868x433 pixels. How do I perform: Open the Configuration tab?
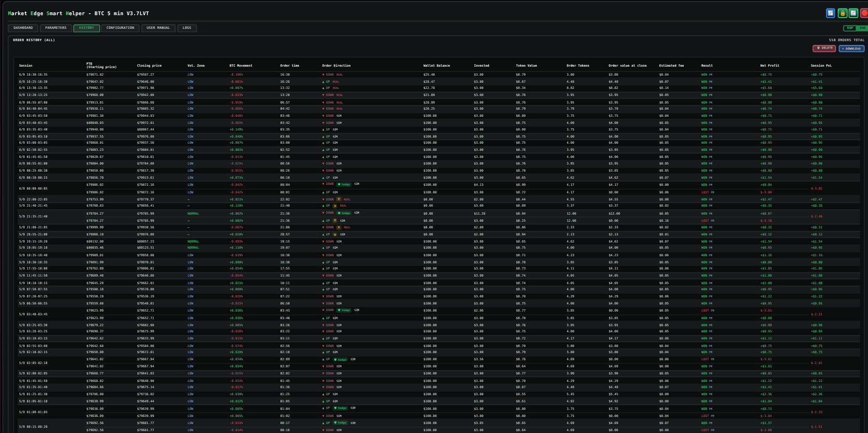click(120, 28)
